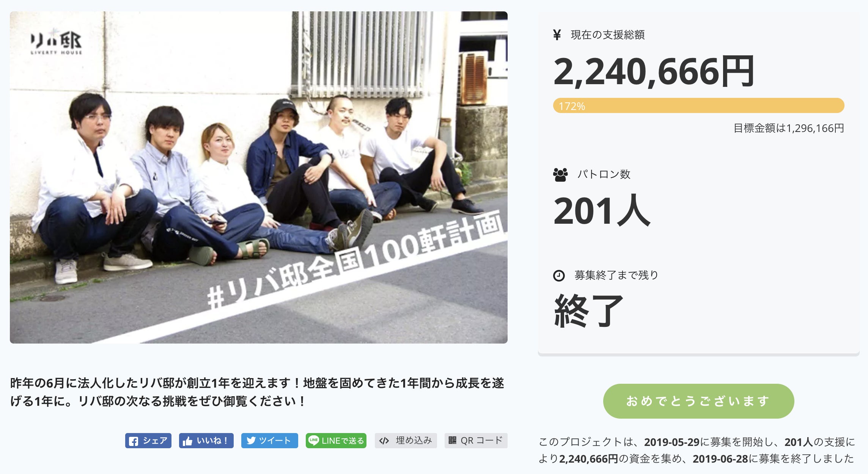Screen dimensions: 868x474
Task: Send via LINEで送る button
Action: 336,441
